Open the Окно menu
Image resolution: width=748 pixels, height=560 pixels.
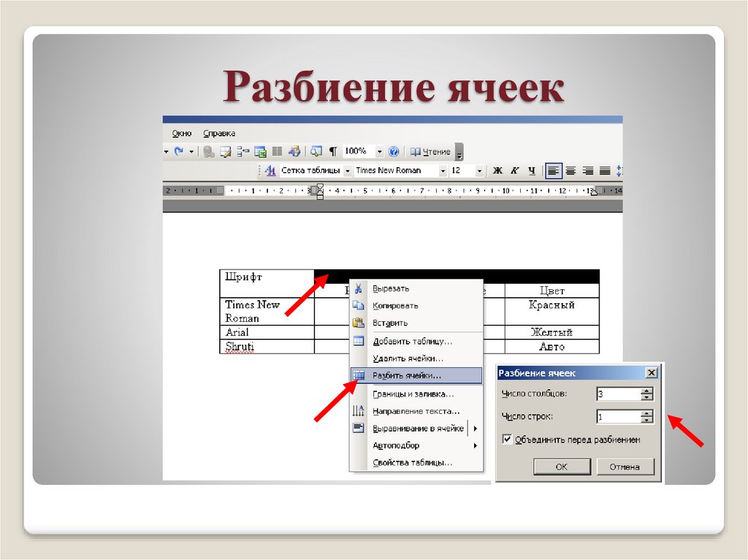pyautogui.click(x=181, y=133)
